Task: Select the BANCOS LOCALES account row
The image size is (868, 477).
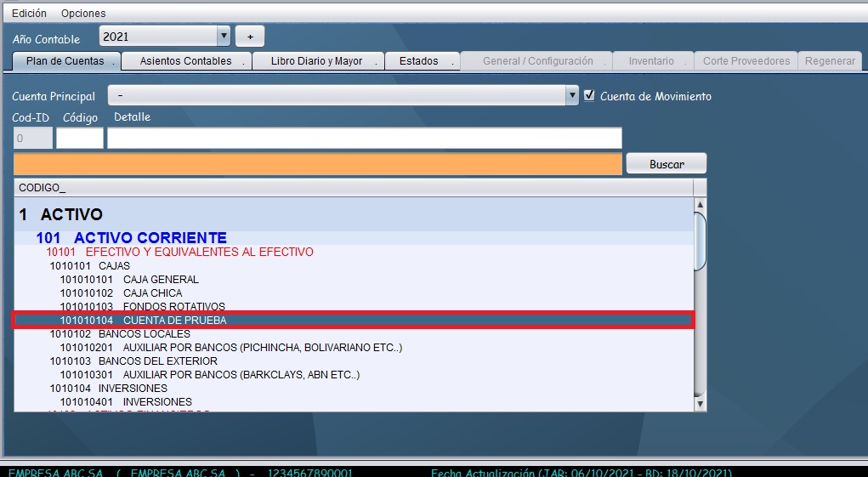Action: point(144,334)
